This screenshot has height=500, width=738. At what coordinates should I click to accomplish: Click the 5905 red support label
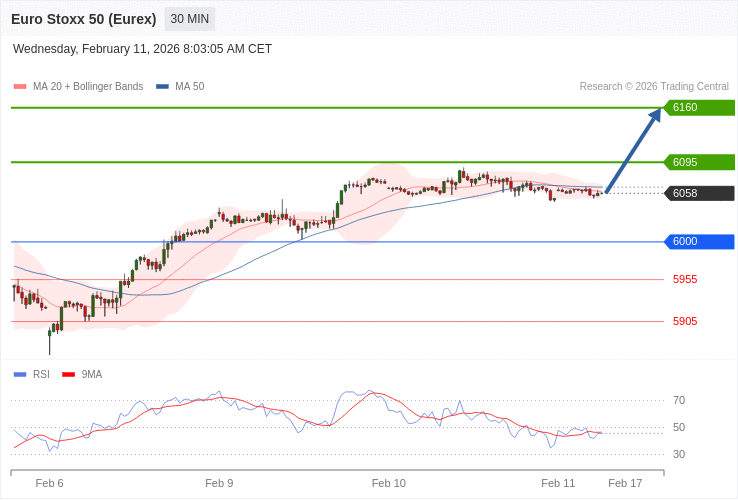click(685, 321)
